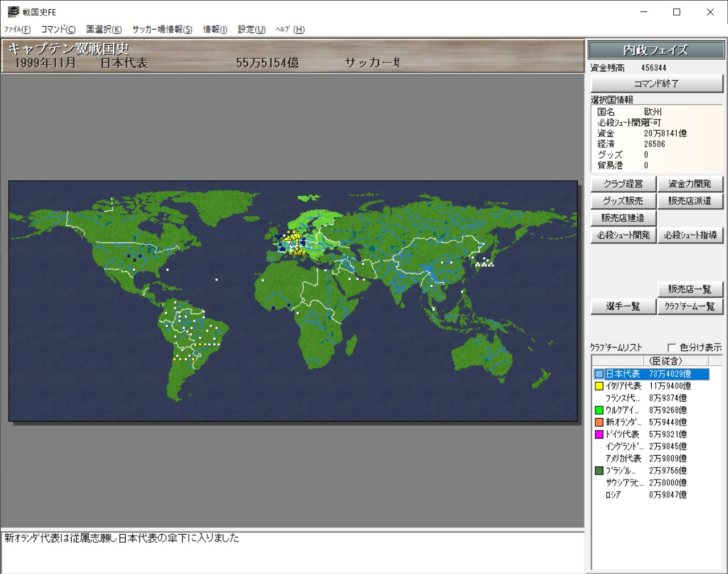Expand the 設定(U) menu
The height and width of the screenshot is (574, 728).
252,30
